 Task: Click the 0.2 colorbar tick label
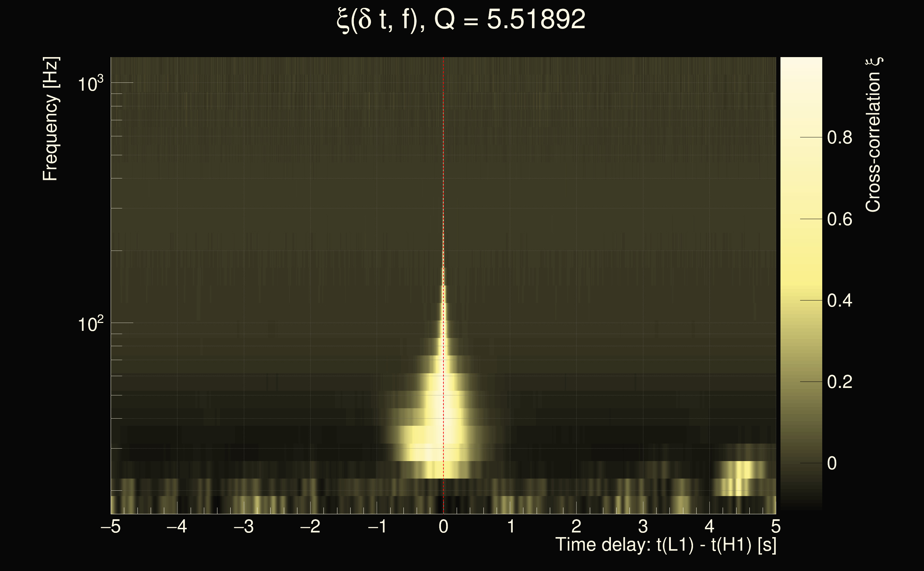coord(839,382)
